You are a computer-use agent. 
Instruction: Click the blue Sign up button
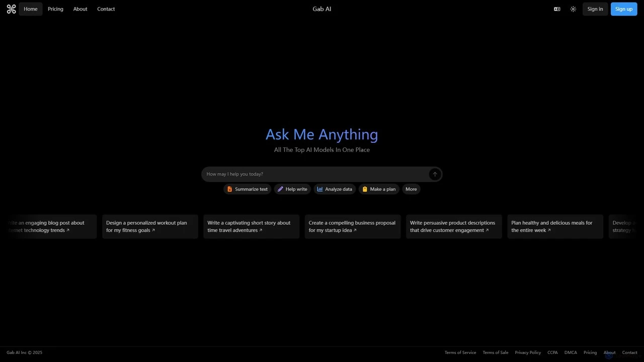(624, 9)
